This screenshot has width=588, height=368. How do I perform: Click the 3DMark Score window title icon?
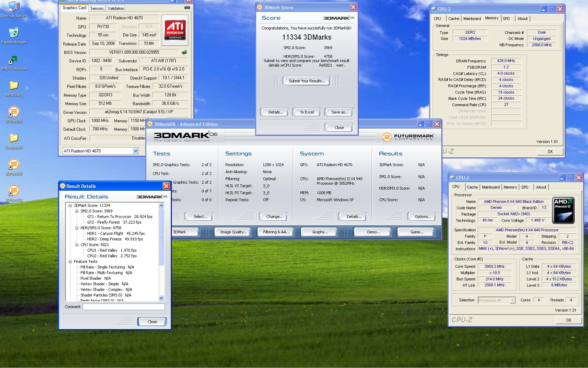[x=259, y=7]
